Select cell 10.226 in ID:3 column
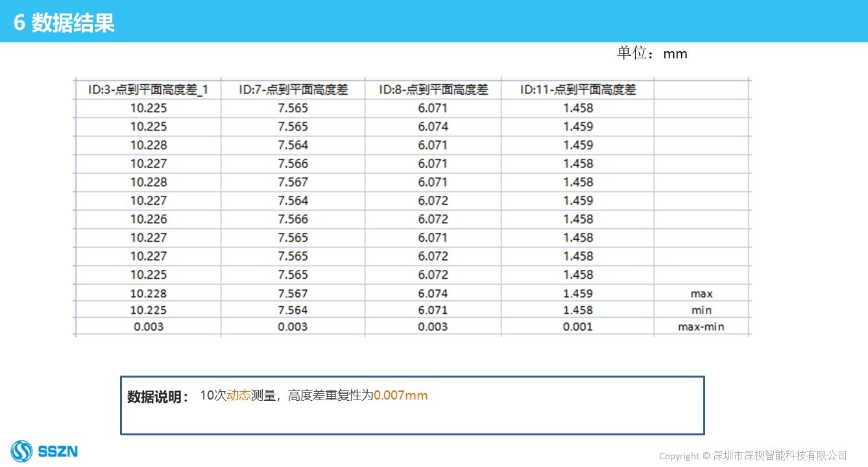Viewport: 868px width, 467px height. [149, 219]
